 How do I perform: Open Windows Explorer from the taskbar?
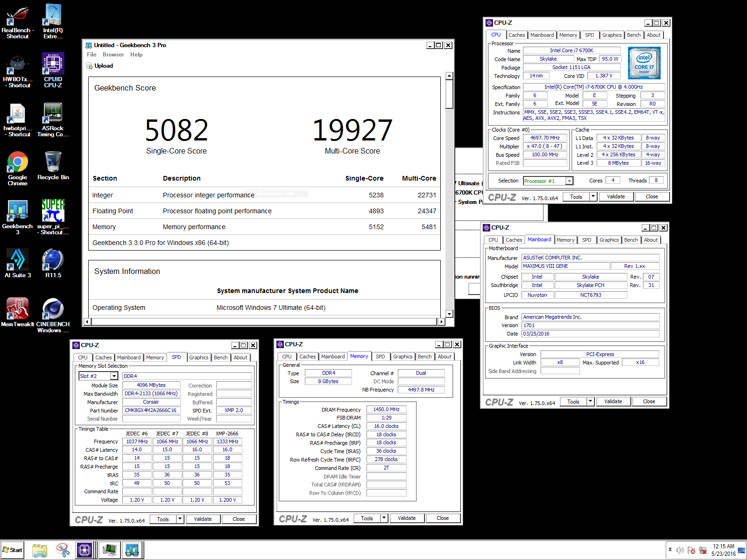(40, 550)
